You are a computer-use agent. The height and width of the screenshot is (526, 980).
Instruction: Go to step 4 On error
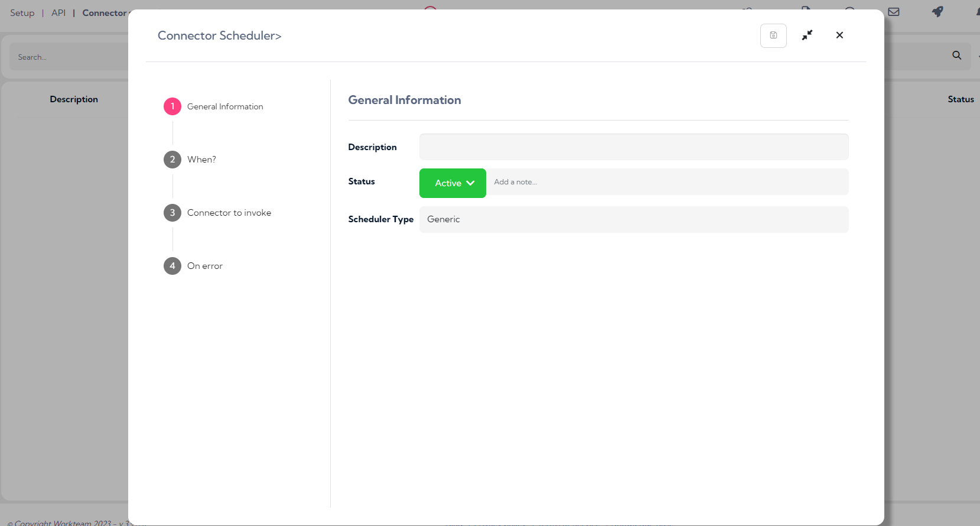tap(193, 266)
